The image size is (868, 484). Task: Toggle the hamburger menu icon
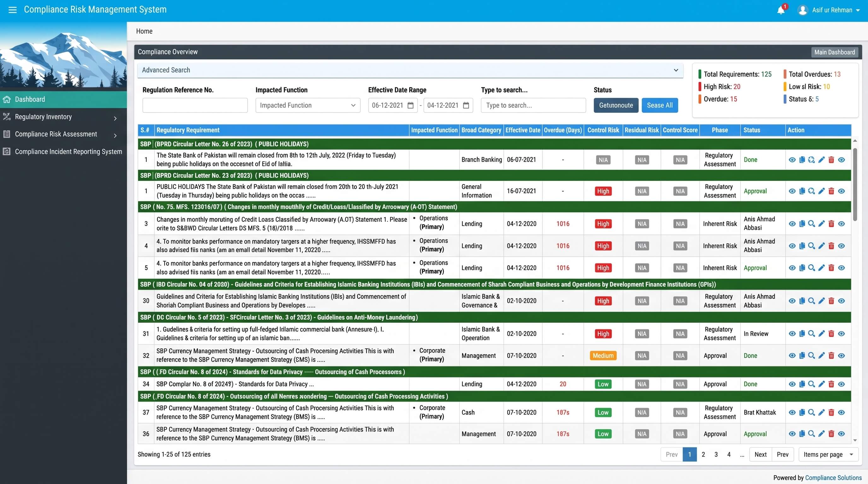[13, 10]
